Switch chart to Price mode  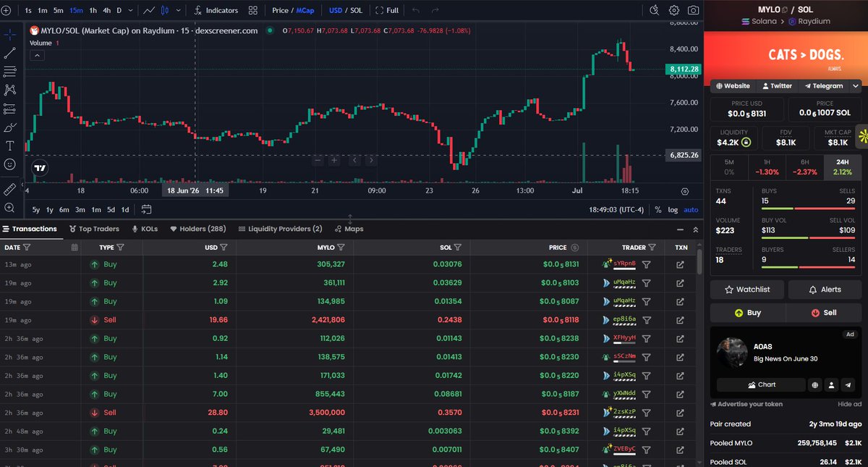[x=280, y=10]
